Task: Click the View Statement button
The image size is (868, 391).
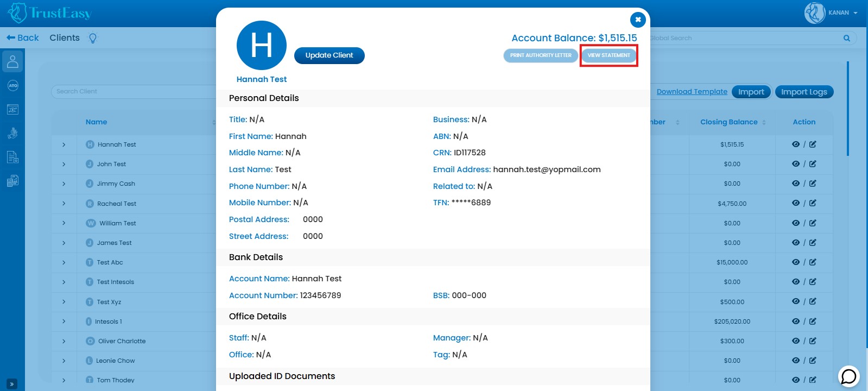Action: 609,55
